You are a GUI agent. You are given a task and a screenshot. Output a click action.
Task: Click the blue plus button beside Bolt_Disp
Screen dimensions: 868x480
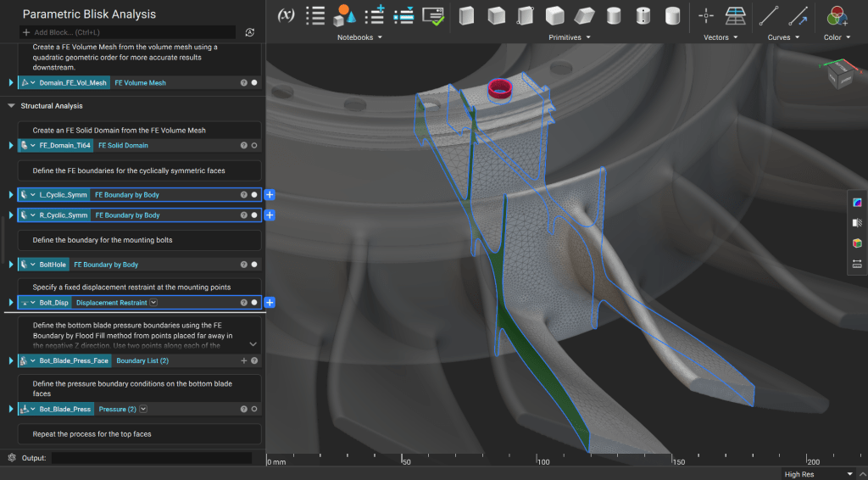(x=270, y=303)
